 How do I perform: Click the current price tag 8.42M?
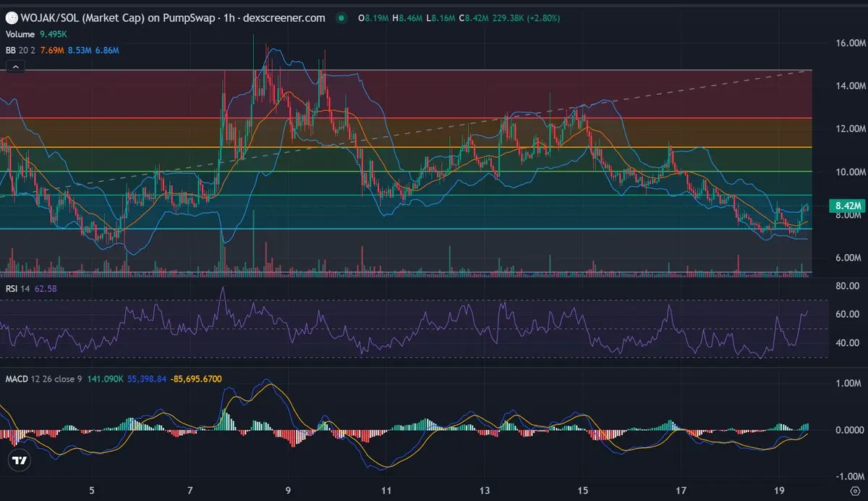(x=846, y=205)
